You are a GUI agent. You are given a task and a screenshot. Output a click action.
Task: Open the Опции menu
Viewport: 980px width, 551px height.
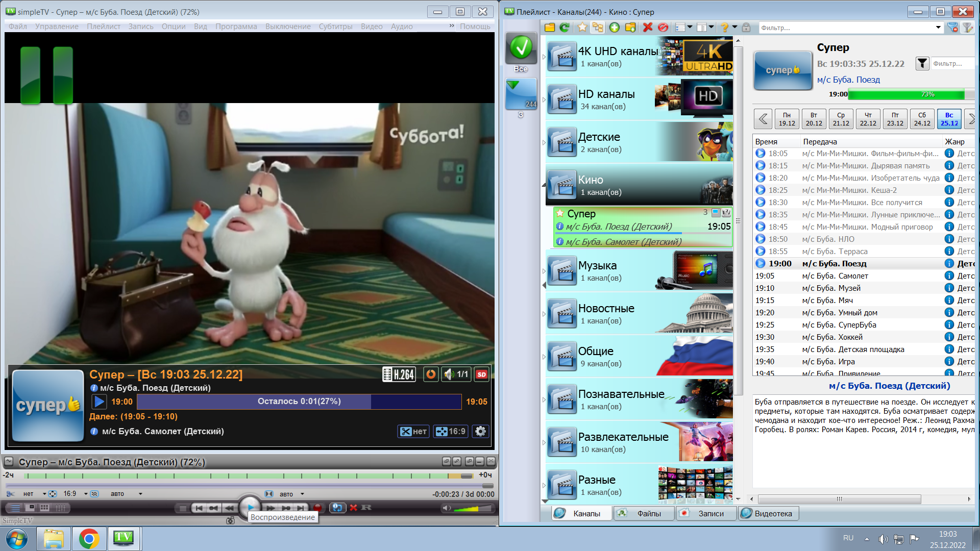174,27
